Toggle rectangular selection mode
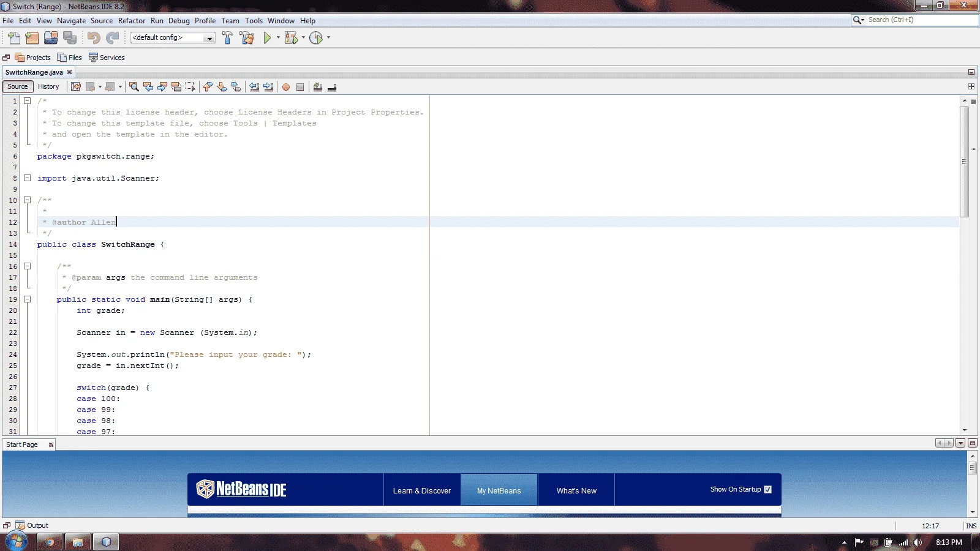Viewport: 980px width, 551px height. click(x=190, y=87)
